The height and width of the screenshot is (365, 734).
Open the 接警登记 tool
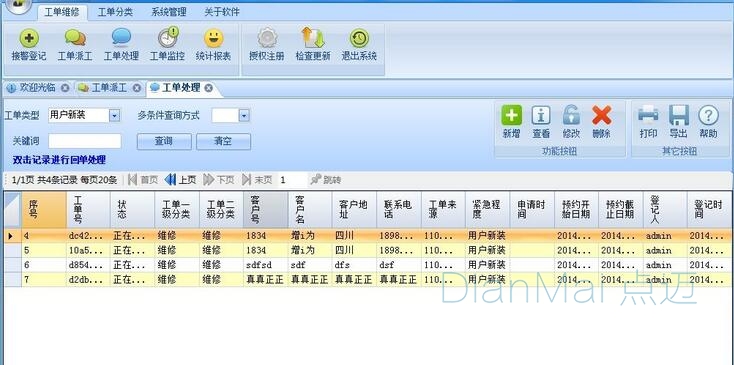(29, 45)
